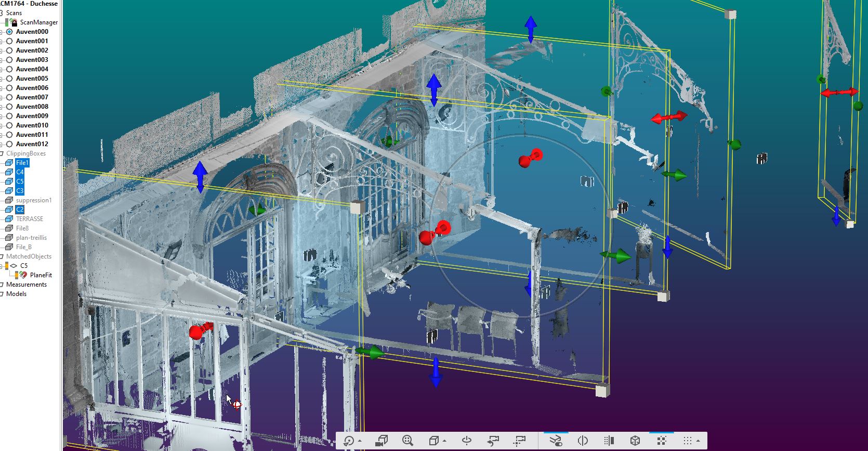This screenshot has width=868, height=451.
Task: Open the projection box dropdown arrow
Action: coord(444,442)
